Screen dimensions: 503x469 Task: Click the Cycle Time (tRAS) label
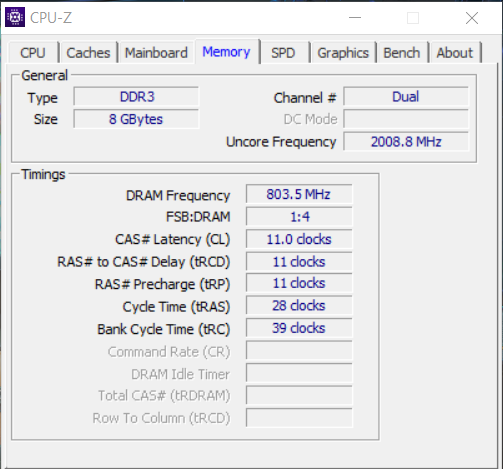click(176, 307)
